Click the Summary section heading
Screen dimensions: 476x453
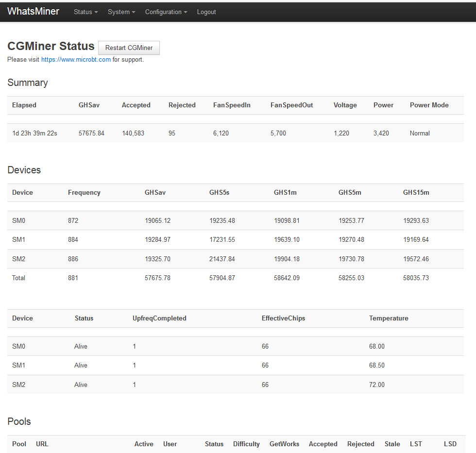click(28, 83)
